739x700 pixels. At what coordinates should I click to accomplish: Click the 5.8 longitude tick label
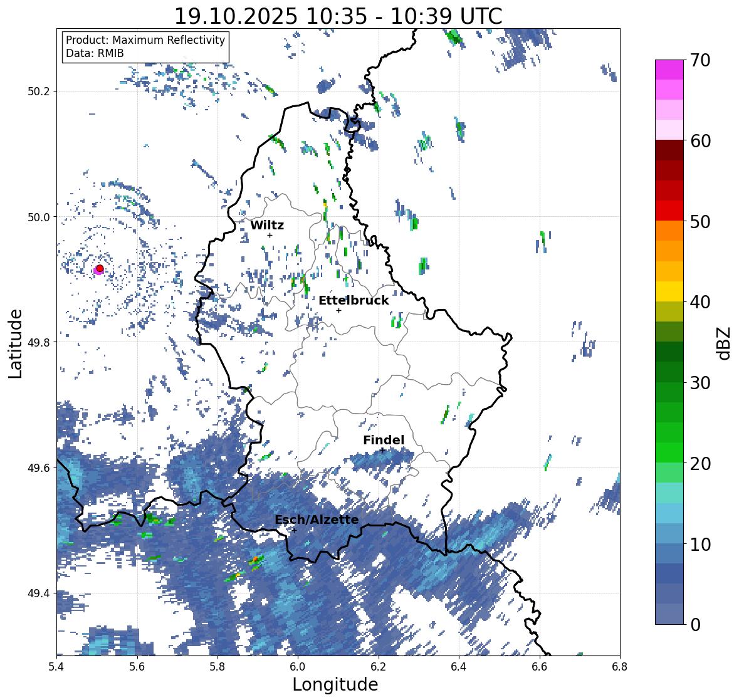218,667
